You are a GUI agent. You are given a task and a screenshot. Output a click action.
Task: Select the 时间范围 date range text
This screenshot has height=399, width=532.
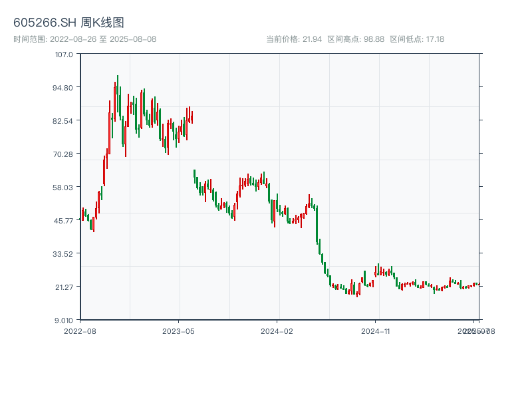(84, 39)
